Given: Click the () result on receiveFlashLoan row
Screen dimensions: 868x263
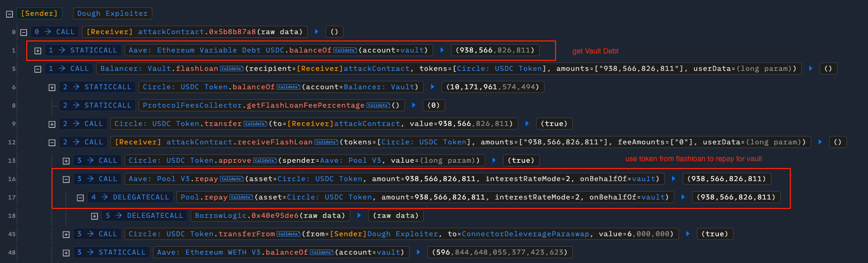Looking at the screenshot, I should pyautogui.click(x=838, y=142).
